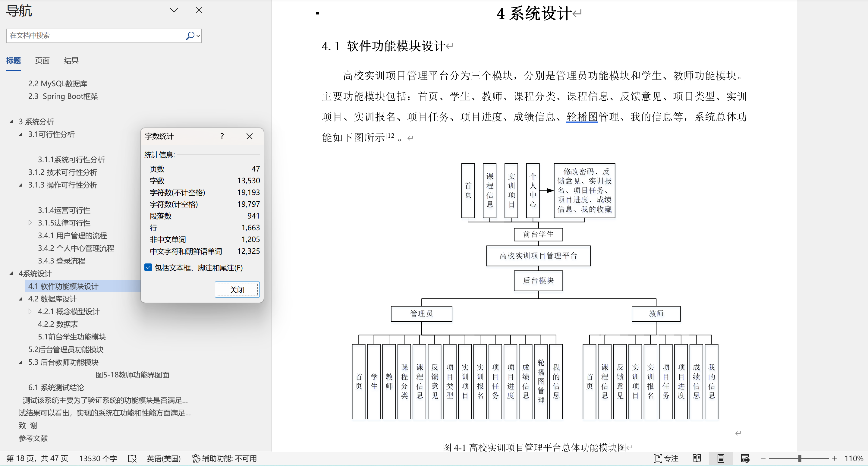
Task: Switch to the 页面 tab
Action: [42, 61]
